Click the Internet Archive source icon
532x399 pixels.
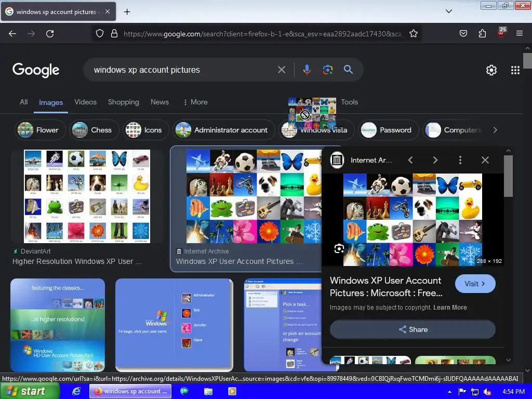pyautogui.click(x=337, y=160)
